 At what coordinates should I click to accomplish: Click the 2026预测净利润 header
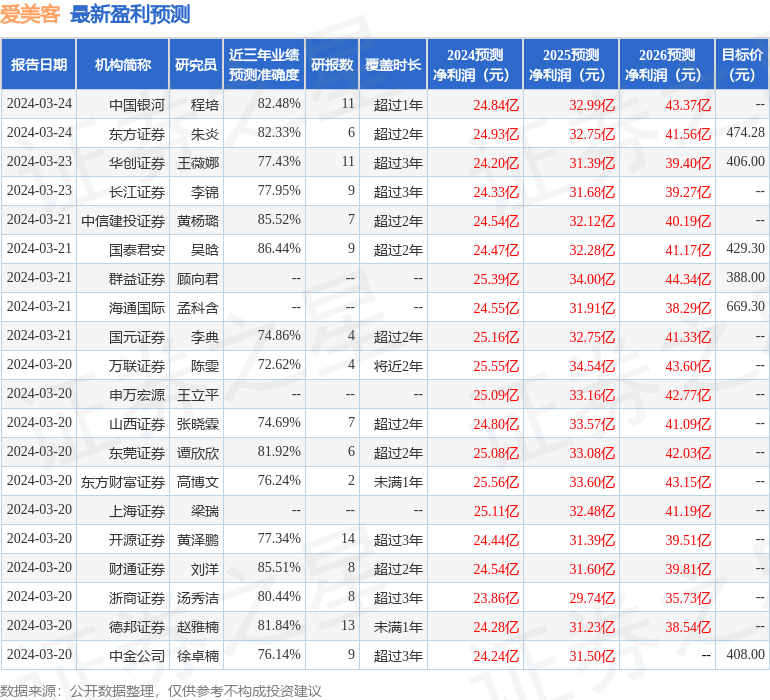[667, 65]
